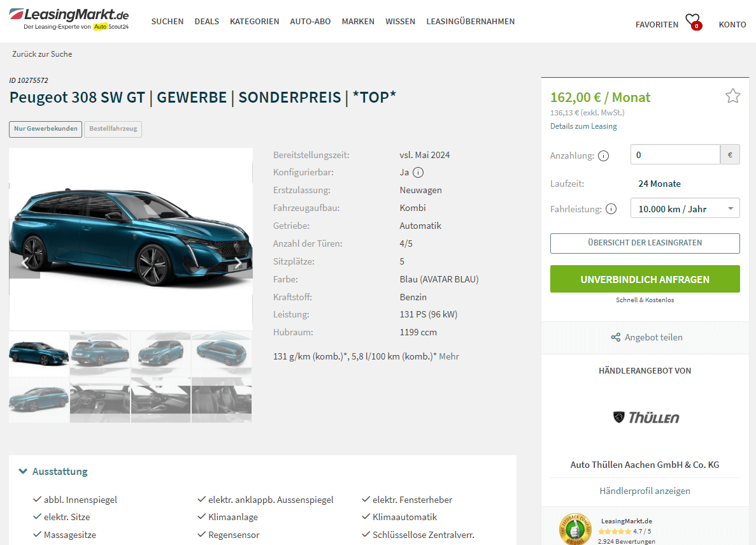Click UNVERBINDLICH ANFRAGEN button
756x545 pixels.
point(645,279)
